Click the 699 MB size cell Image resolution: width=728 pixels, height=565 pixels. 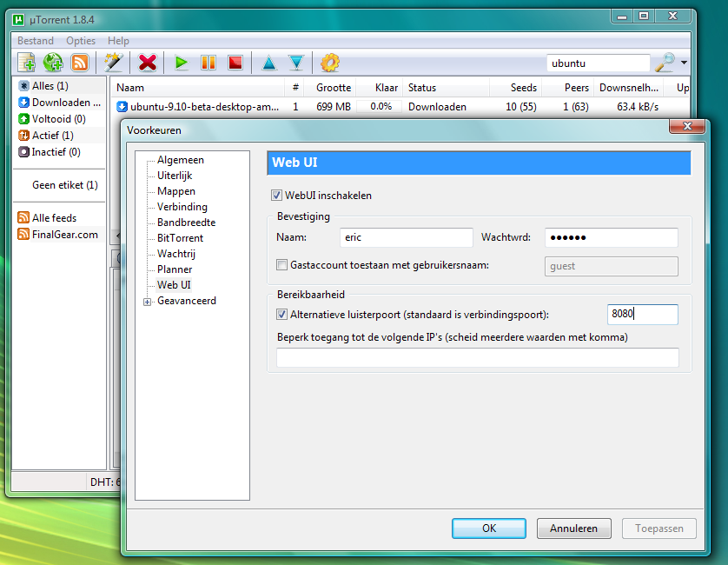click(x=334, y=107)
